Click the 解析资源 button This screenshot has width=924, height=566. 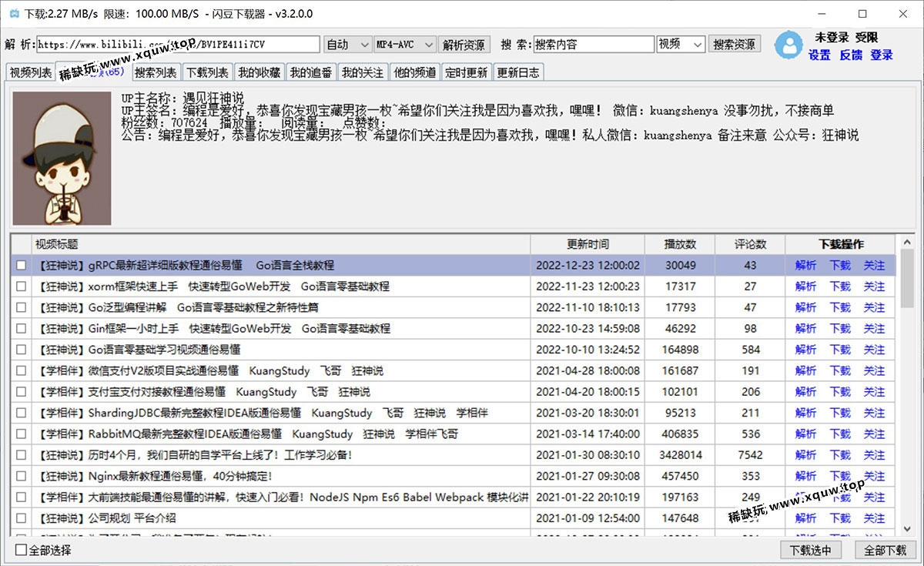point(464,45)
